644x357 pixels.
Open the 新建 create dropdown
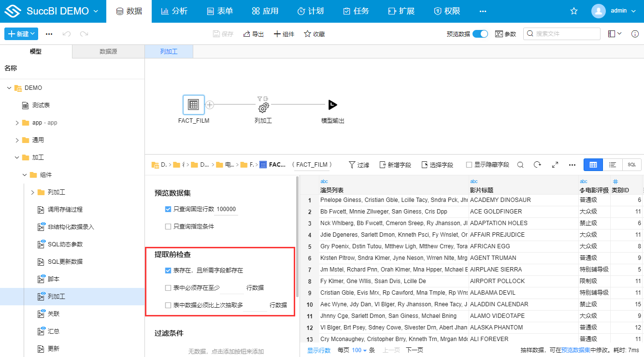point(21,34)
